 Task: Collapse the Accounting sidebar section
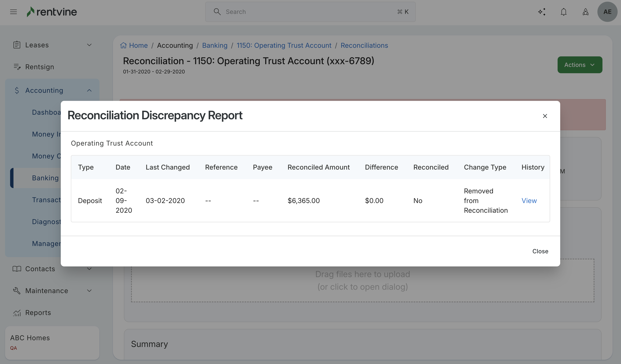(x=89, y=90)
